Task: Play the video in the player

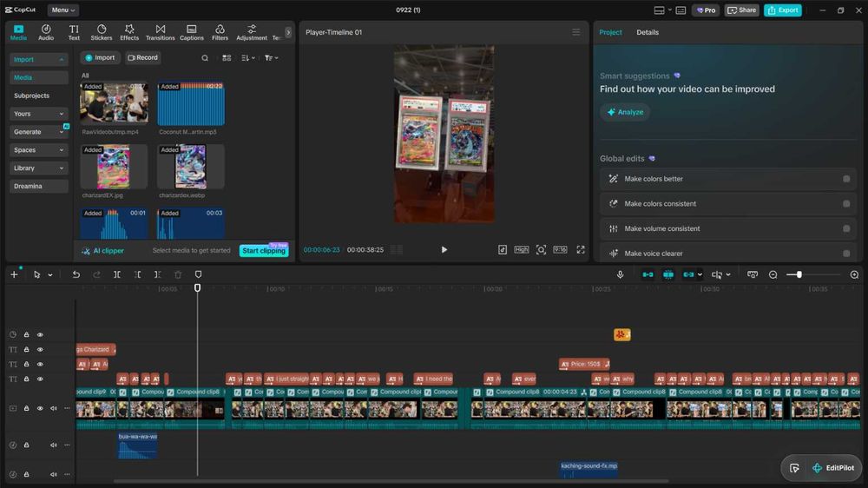Action: pos(444,250)
